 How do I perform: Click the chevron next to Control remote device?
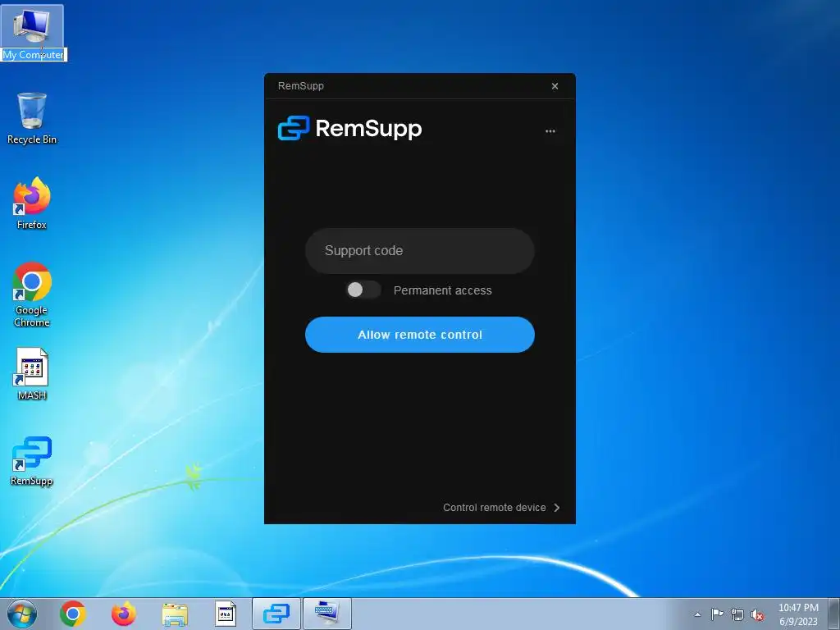(x=557, y=507)
